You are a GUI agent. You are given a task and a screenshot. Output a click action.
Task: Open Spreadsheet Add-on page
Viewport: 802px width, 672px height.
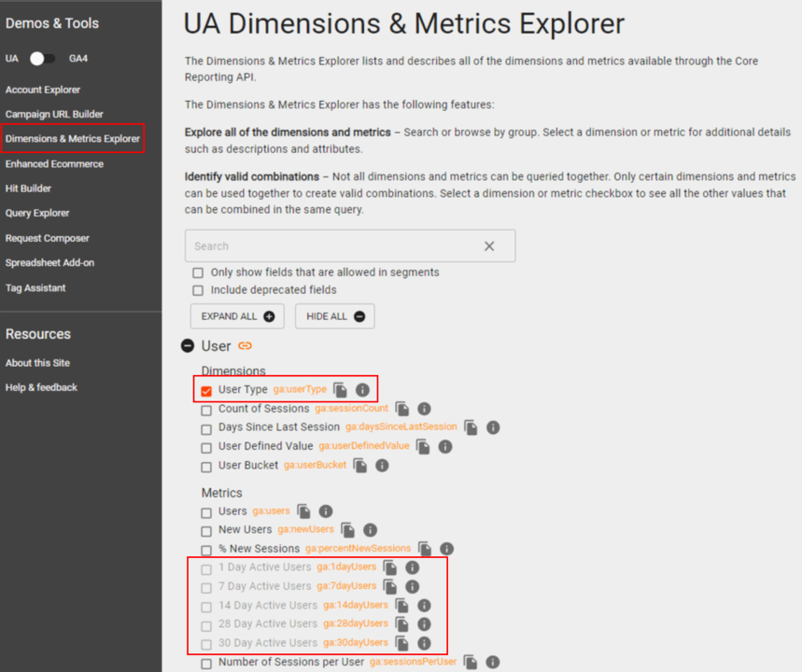pyautogui.click(x=49, y=263)
